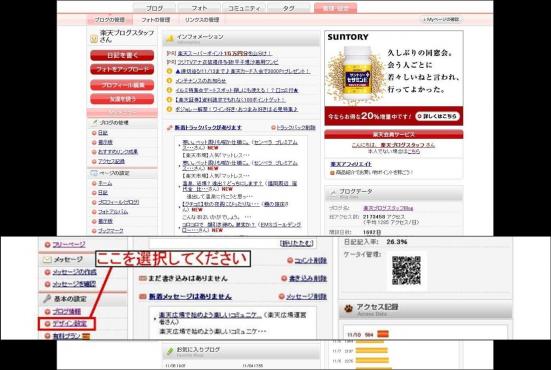Select the デザイン設定 link

(69, 324)
